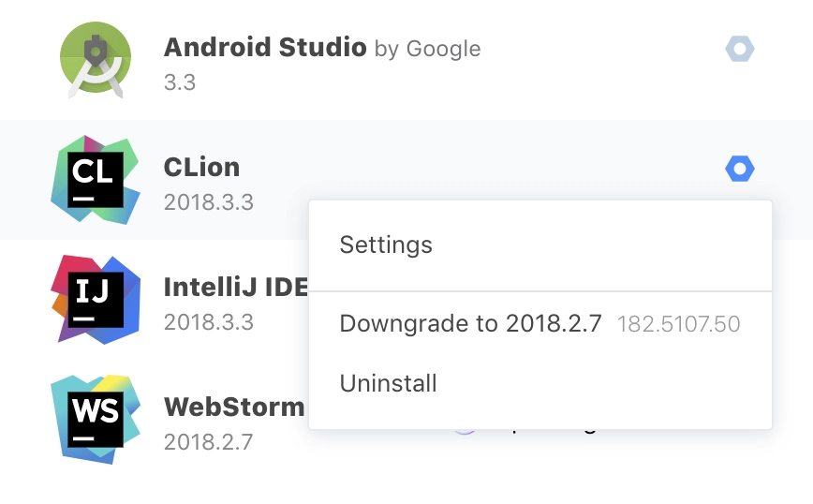The width and height of the screenshot is (813, 504).
Task: Close the CLion blue hexagon settings menu
Action: (739, 169)
